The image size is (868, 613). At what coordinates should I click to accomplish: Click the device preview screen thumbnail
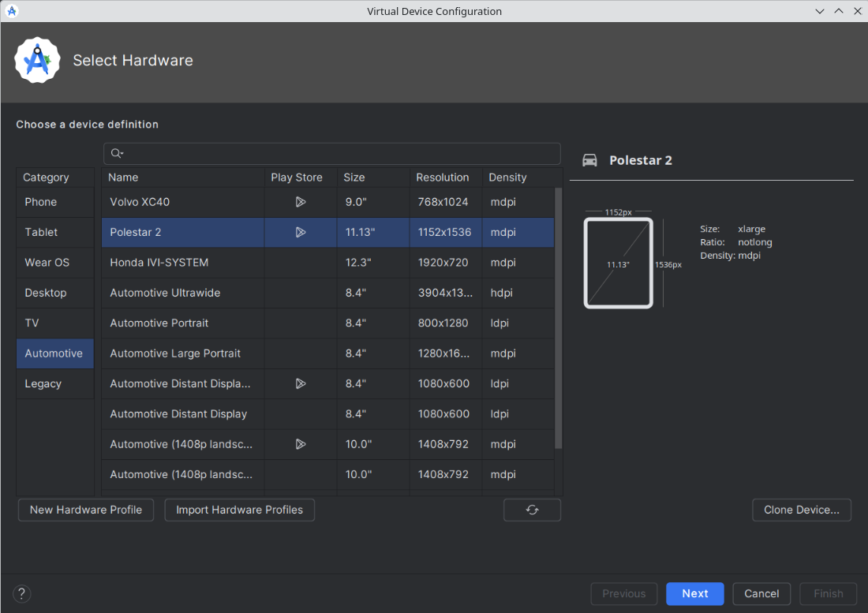pos(619,263)
